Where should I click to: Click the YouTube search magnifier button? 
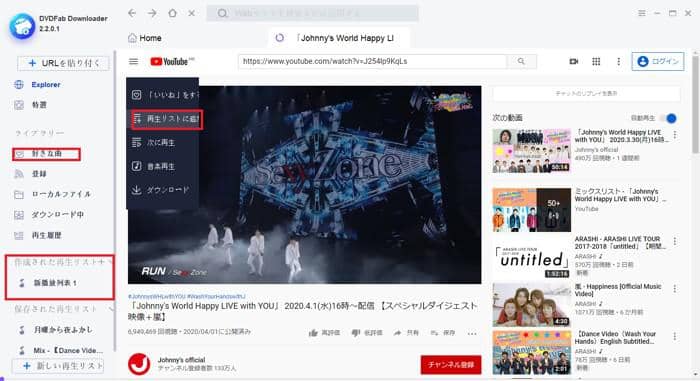[x=521, y=61]
